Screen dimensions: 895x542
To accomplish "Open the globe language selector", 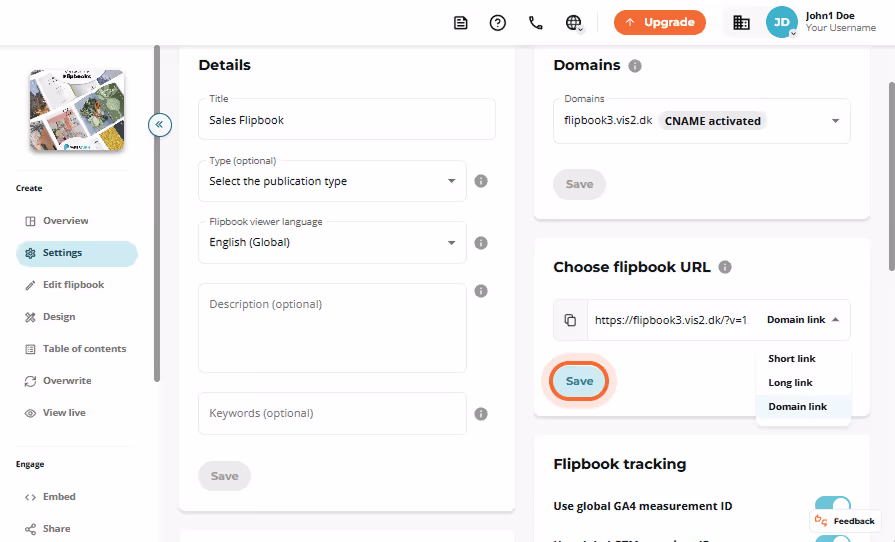I will (x=574, y=23).
